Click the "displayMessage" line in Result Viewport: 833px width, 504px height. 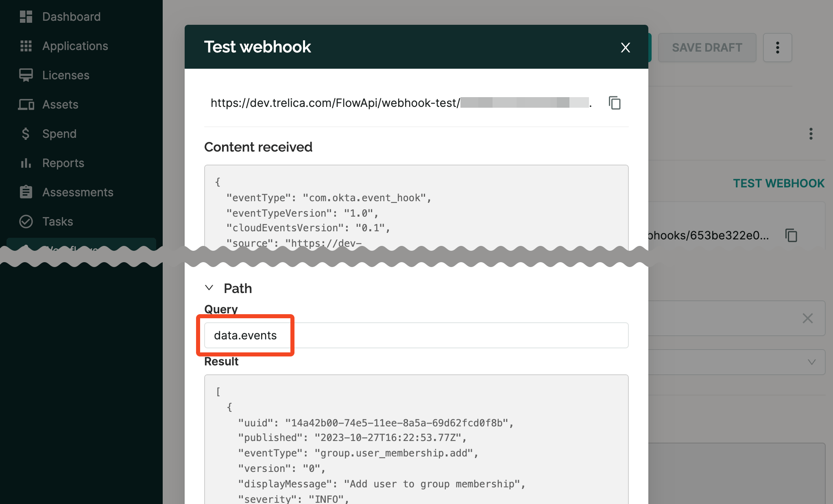[382, 484]
